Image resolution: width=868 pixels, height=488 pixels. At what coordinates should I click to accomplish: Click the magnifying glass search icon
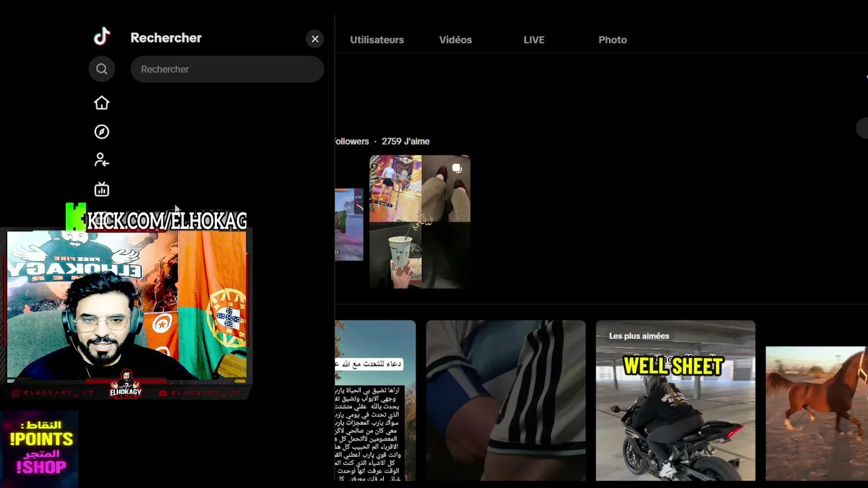(x=102, y=68)
